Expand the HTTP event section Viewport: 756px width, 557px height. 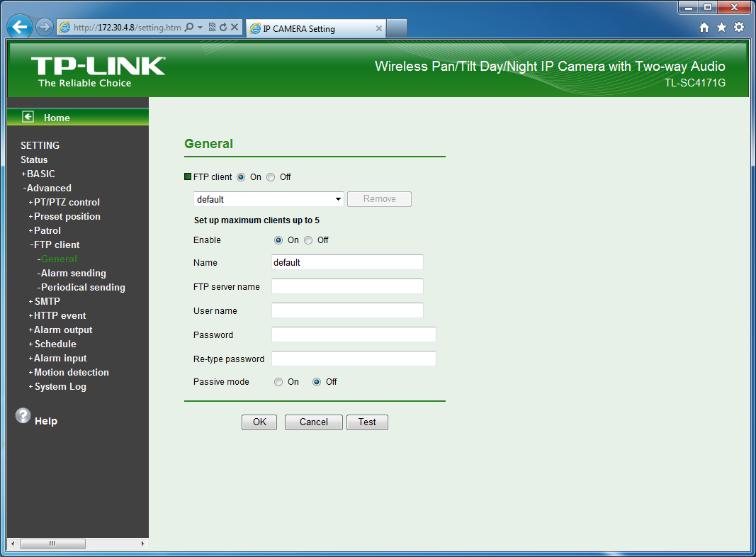coord(57,315)
